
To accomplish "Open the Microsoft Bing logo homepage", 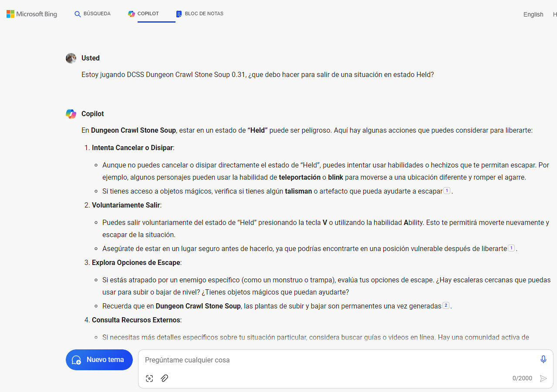I will pyautogui.click(x=32, y=14).
